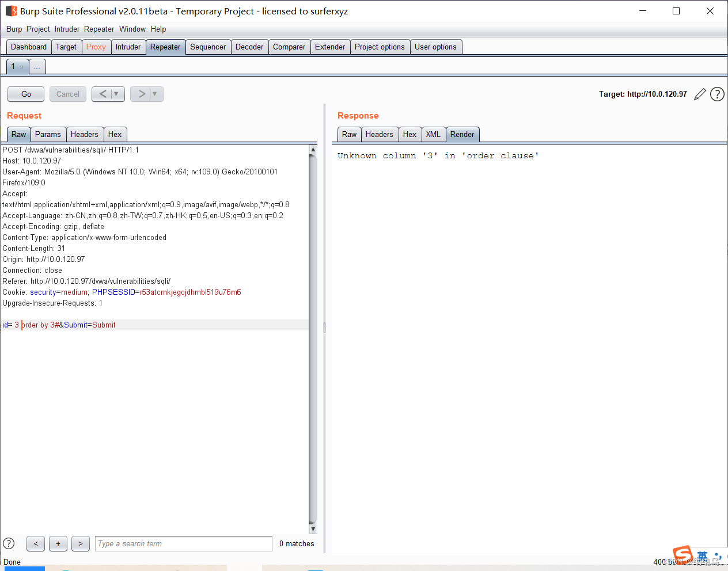Open the Intruder menu
728x571 pixels.
(x=67, y=29)
